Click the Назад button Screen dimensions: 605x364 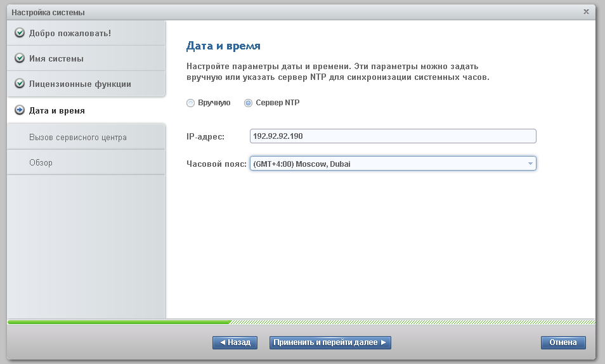pyautogui.click(x=235, y=342)
